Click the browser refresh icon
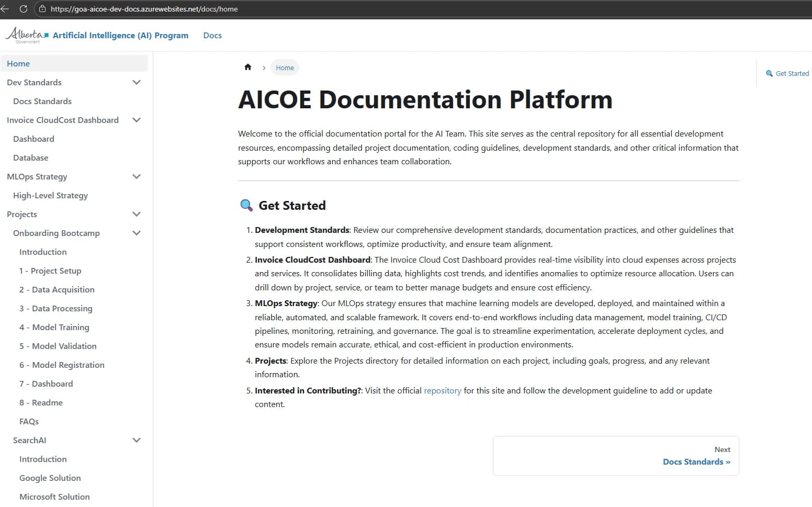This screenshot has width=812, height=507. click(22, 8)
